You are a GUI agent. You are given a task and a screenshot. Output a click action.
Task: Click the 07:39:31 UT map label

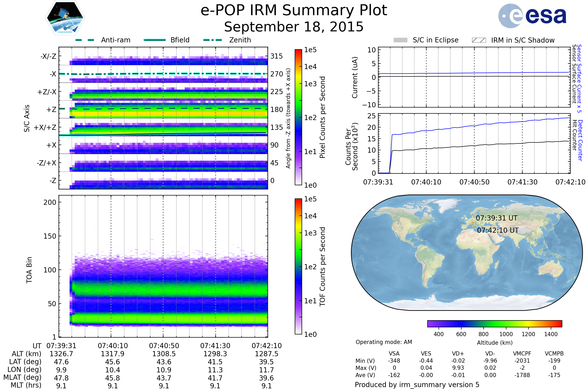pyautogui.click(x=497, y=218)
